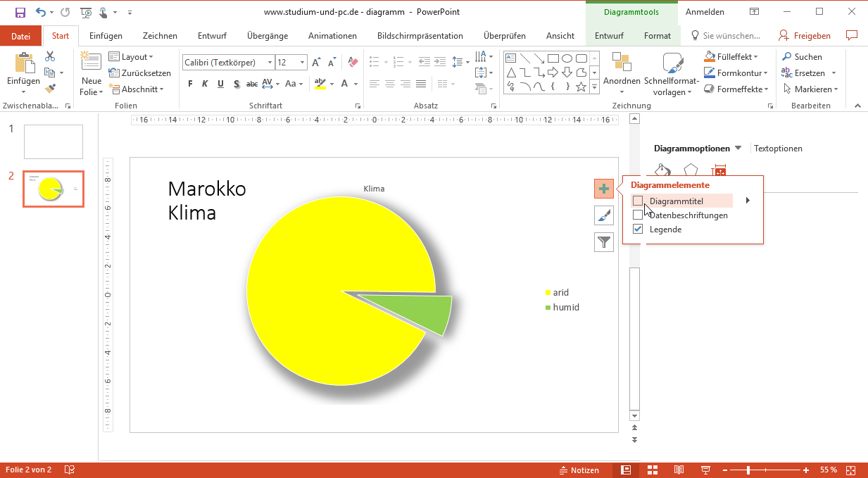Open the Formkontur dropdown
Image resolution: width=868 pixels, height=478 pixels.
[736, 73]
